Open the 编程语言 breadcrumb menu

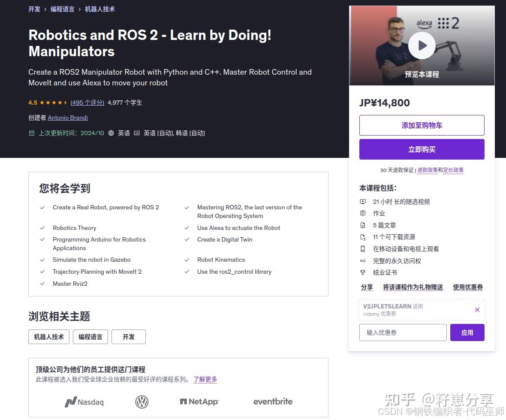coord(62,9)
